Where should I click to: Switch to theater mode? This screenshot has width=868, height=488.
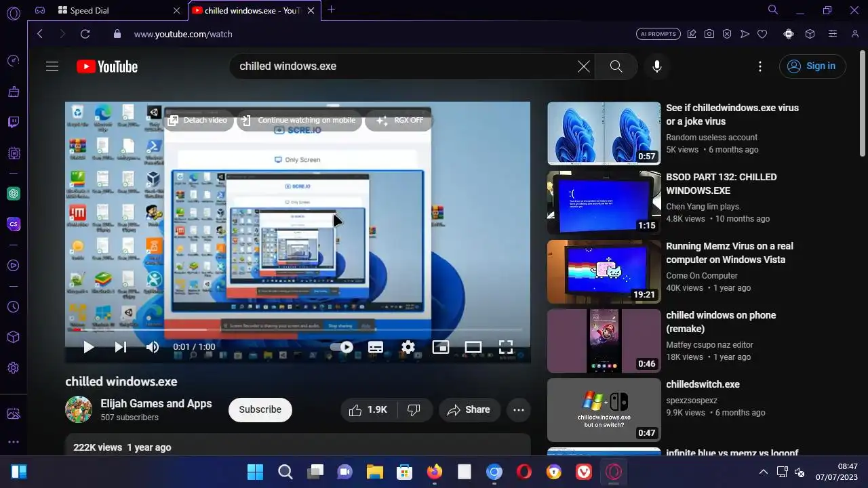pyautogui.click(x=473, y=347)
